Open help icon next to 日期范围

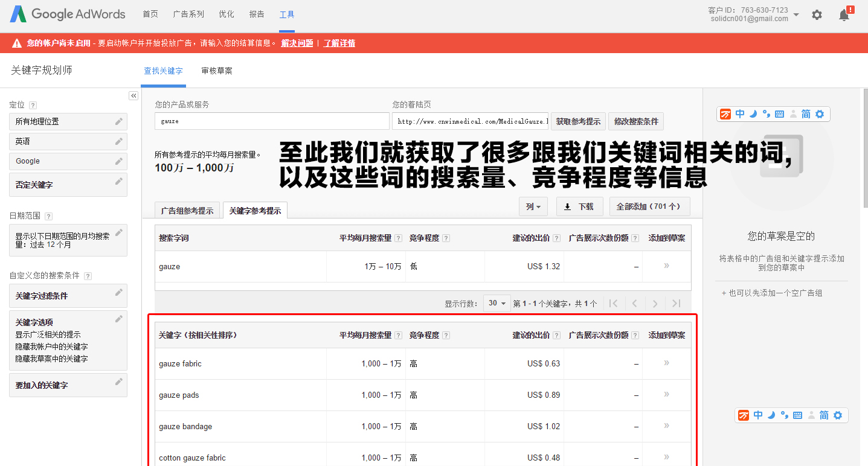[x=48, y=216]
